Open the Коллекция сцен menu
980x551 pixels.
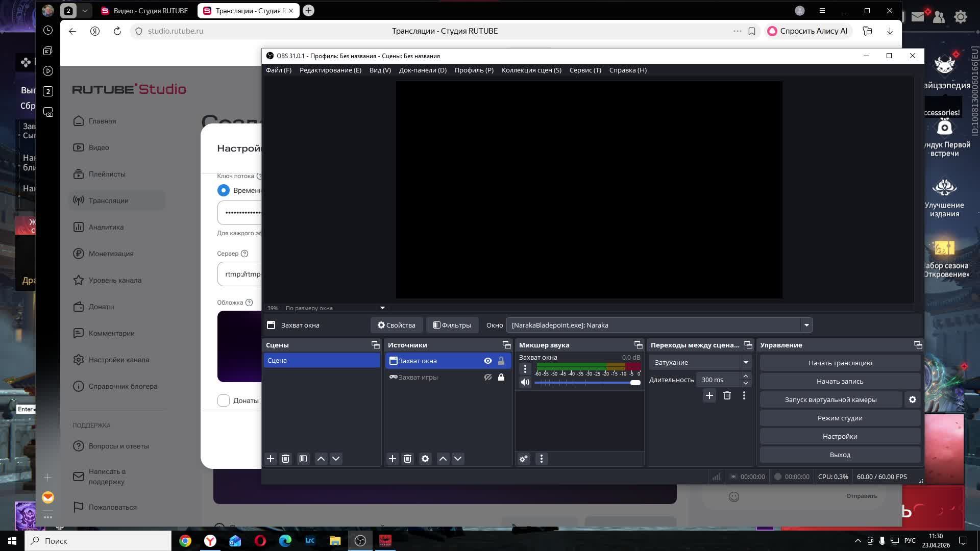531,70
